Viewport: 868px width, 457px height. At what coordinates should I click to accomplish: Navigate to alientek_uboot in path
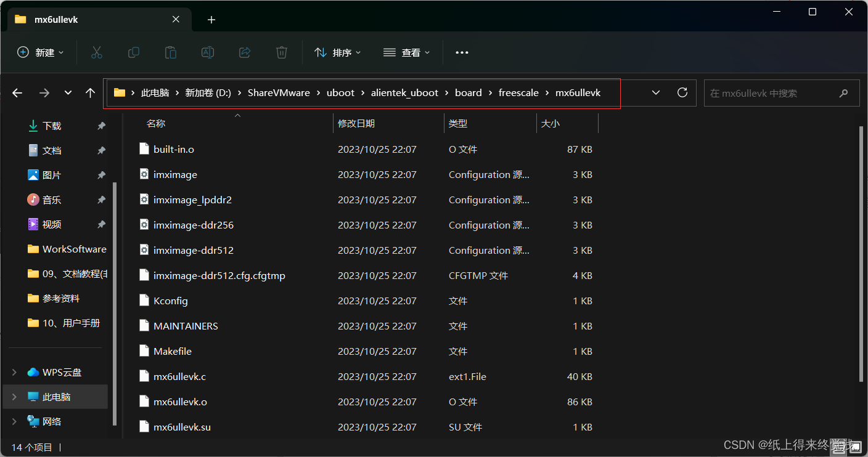[404, 93]
